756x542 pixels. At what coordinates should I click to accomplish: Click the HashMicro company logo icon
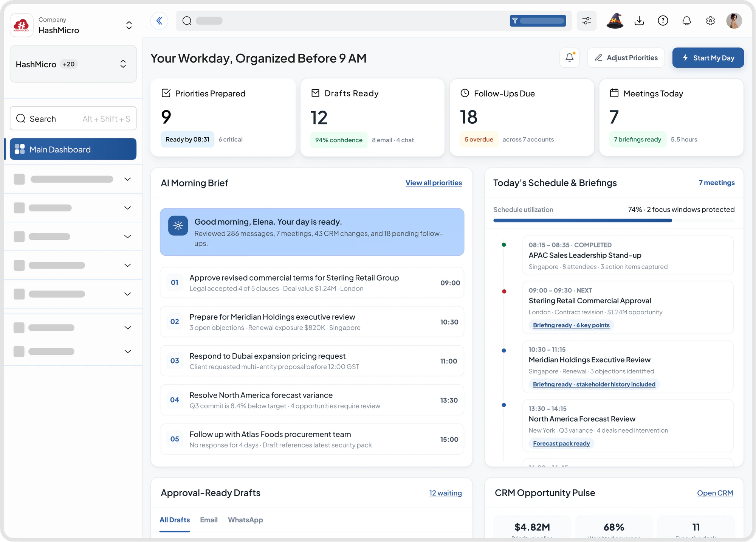(22, 25)
